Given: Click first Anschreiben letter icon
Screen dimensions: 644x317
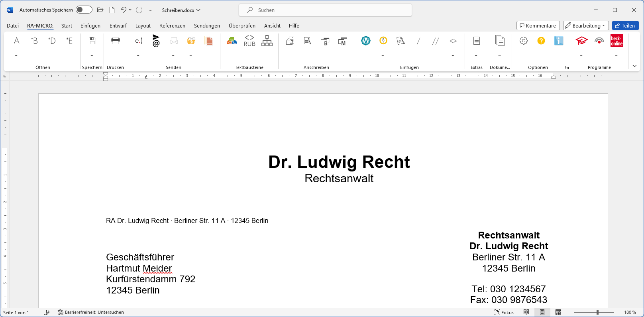Looking at the screenshot, I should click(290, 41).
